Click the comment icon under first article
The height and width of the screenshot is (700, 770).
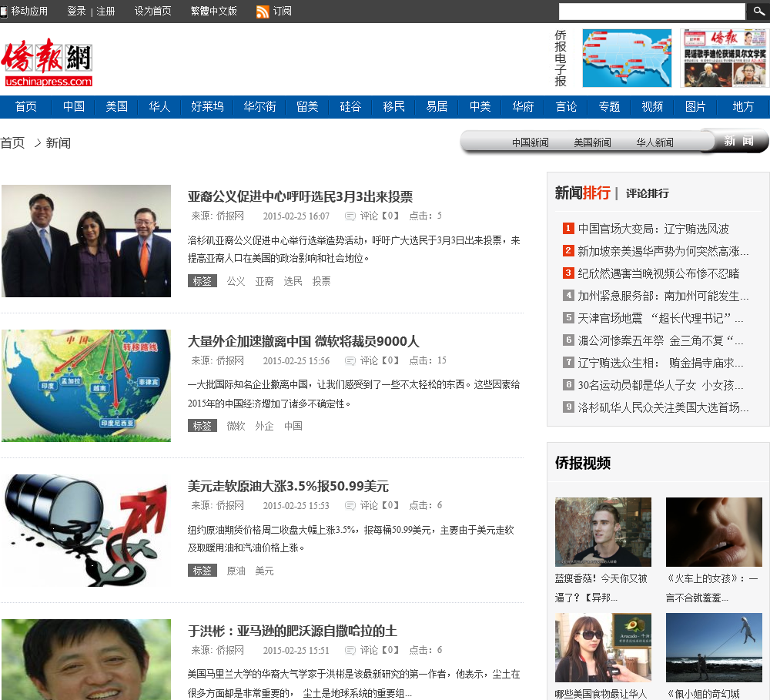pos(350,216)
